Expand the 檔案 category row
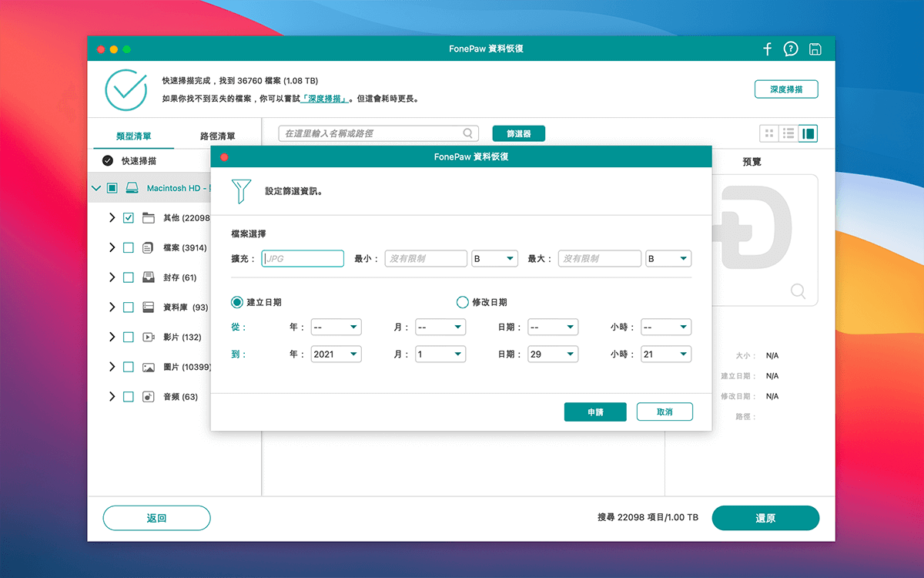The width and height of the screenshot is (924, 578). pos(112,247)
